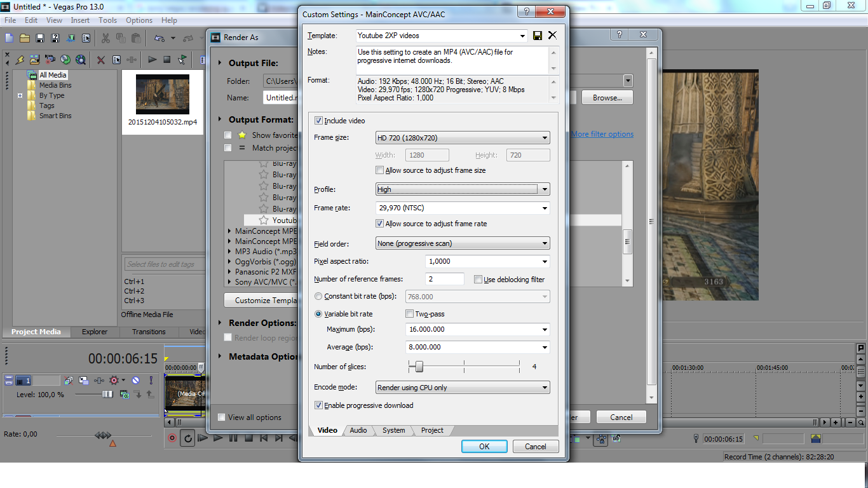Image resolution: width=868 pixels, height=488 pixels.
Task: Open the Average (bps) dropdown
Action: (478, 348)
